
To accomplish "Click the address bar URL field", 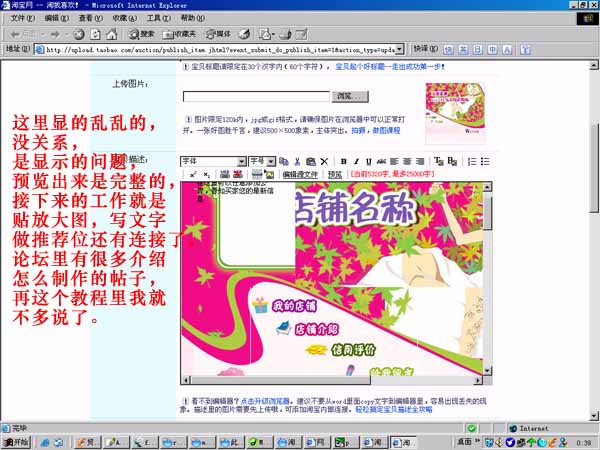I will point(220,49).
